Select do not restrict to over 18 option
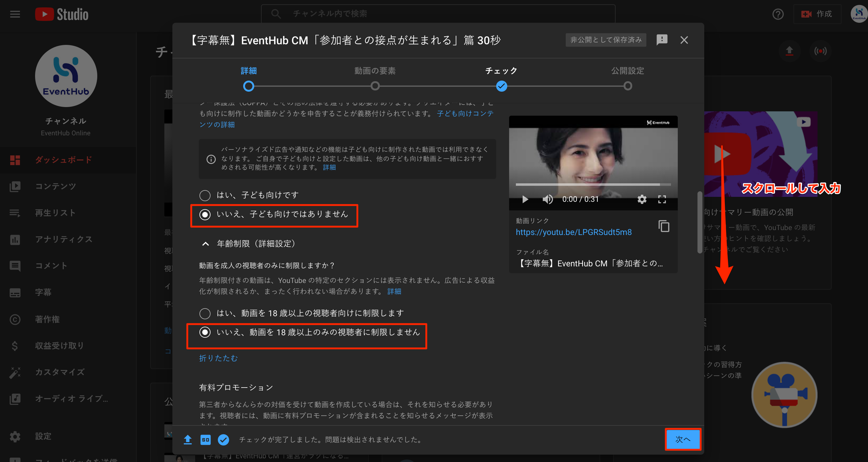 [205, 333]
